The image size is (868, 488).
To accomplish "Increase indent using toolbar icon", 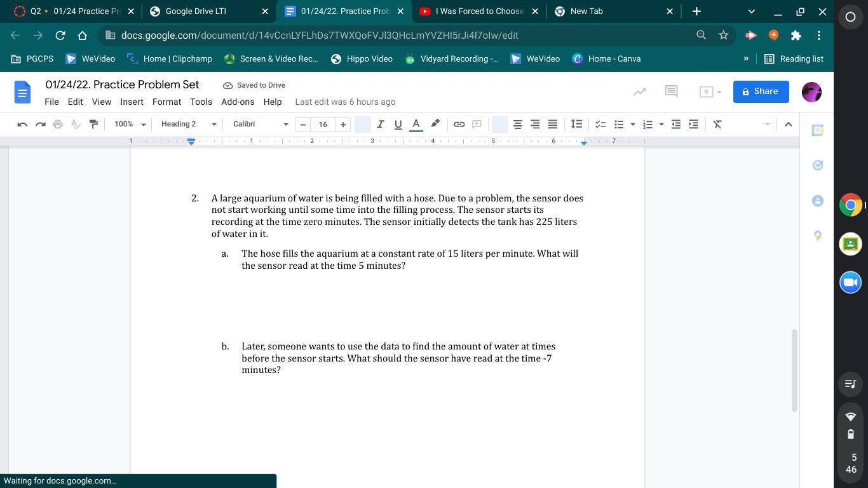I will pyautogui.click(x=694, y=124).
